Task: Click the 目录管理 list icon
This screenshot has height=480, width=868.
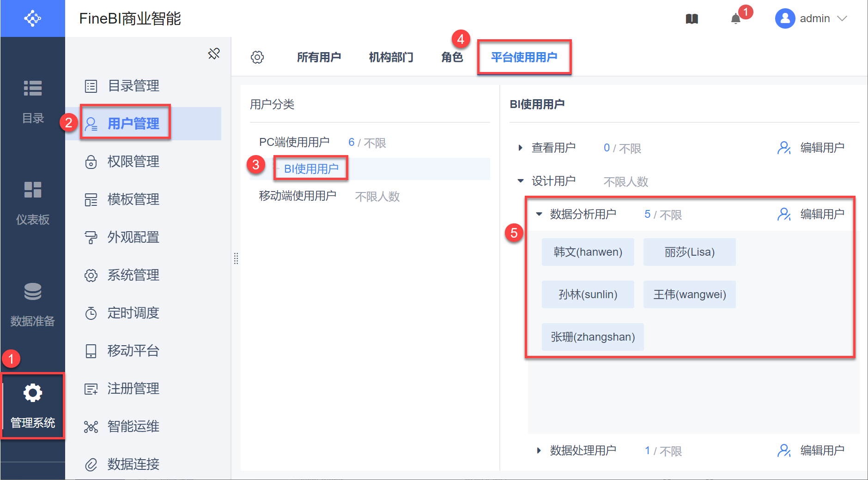Action: click(91, 86)
